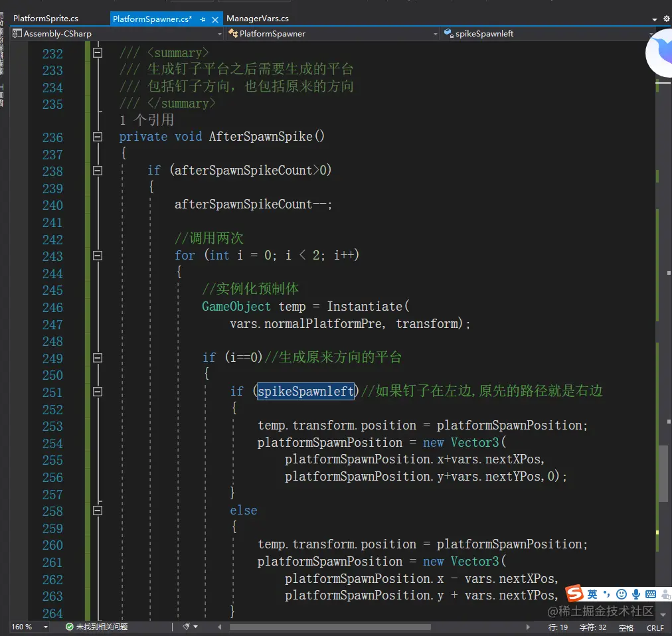Pin the PlatformSpawner.cs tab
672x636 pixels.
point(203,19)
